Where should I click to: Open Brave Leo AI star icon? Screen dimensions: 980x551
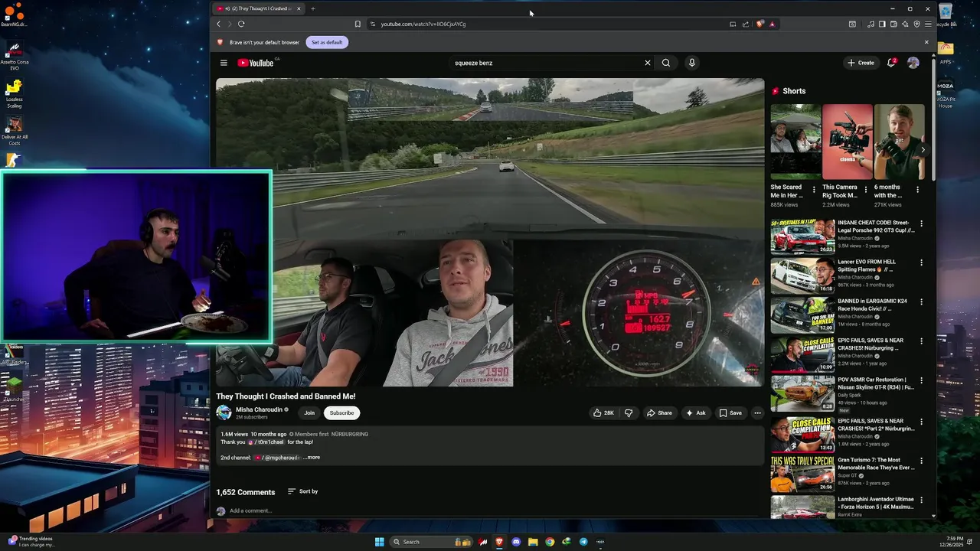905,24
